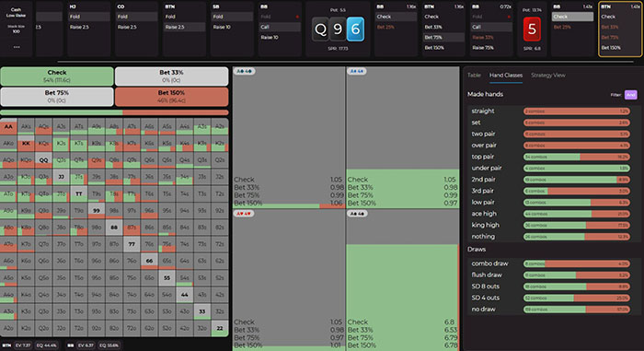Click the red 5 turn card
Viewport: 644px width, 351px height.
point(532,29)
